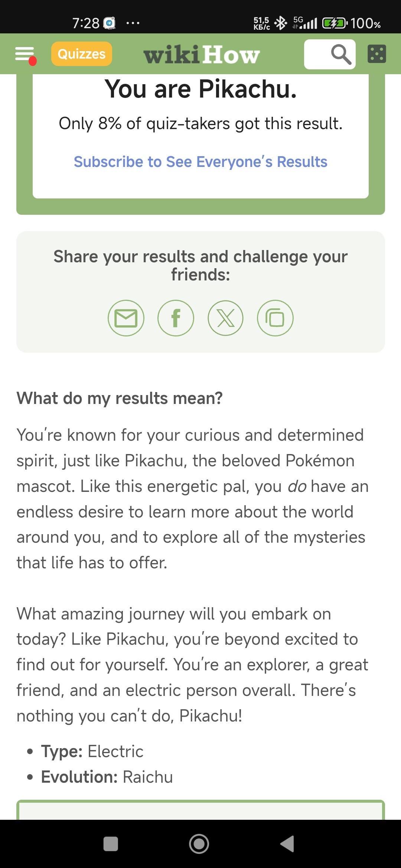Tap the "Only 8% of quiz-takers" statistic text
Image resolution: width=401 pixels, height=868 pixels.
click(x=200, y=124)
